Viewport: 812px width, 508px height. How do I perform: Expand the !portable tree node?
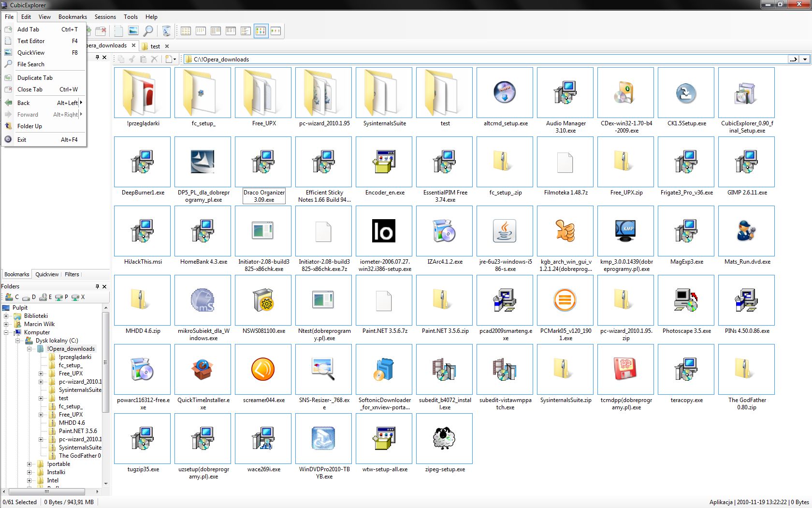tap(29, 464)
